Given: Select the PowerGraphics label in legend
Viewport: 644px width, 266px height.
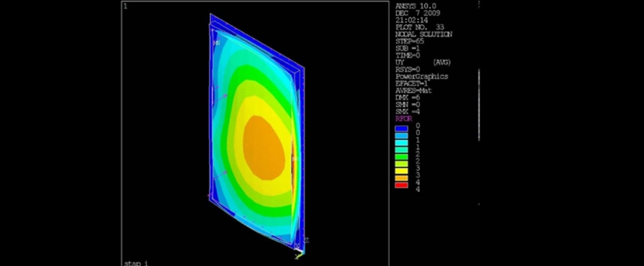Looking at the screenshot, I should pyautogui.click(x=421, y=76).
